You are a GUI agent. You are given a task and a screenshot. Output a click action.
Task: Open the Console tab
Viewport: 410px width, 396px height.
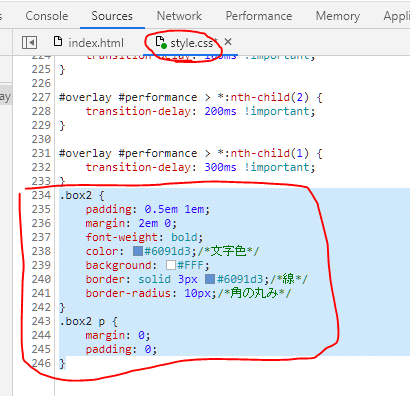click(47, 16)
